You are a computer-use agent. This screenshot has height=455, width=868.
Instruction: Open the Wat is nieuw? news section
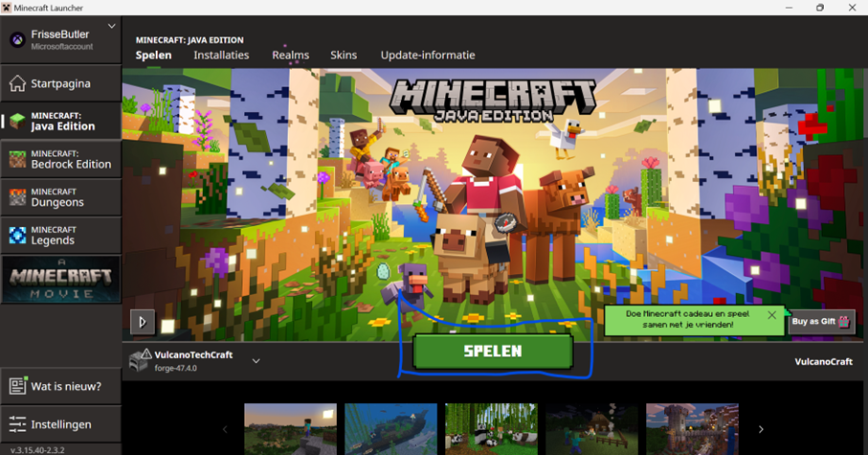[61, 386]
